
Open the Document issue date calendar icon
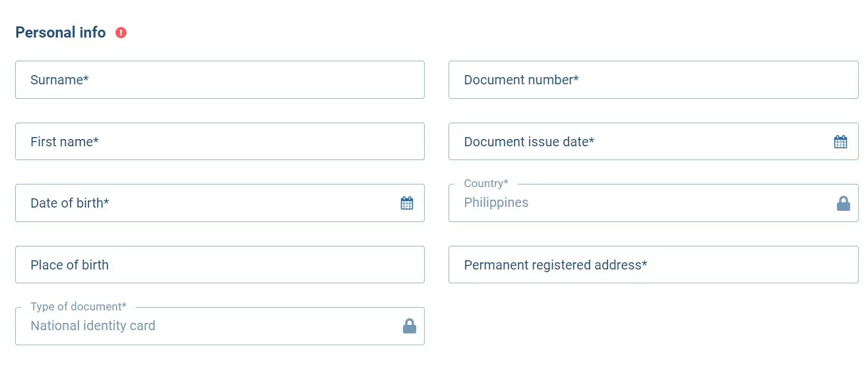click(840, 142)
